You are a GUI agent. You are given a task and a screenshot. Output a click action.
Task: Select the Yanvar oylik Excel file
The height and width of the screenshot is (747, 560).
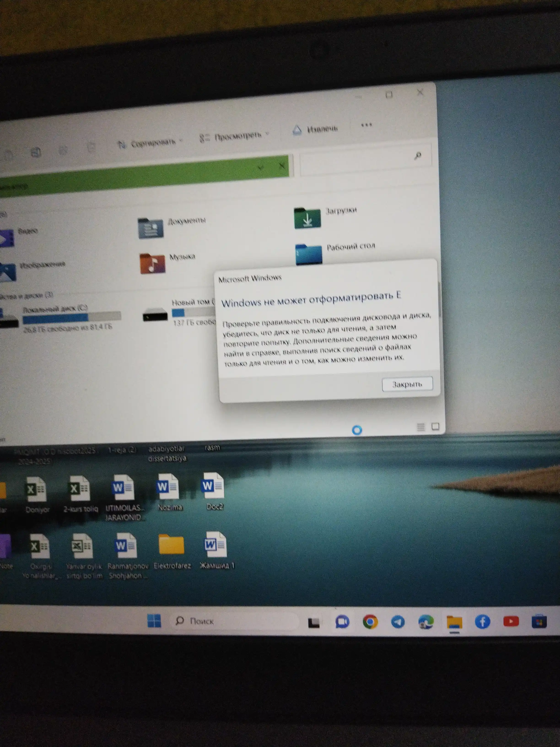point(84,557)
